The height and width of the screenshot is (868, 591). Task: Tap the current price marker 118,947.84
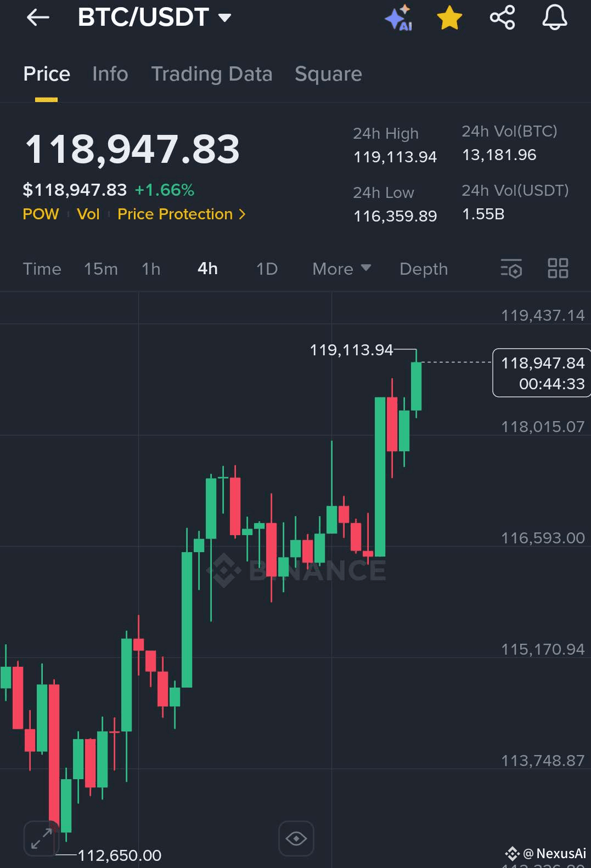click(x=542, y=373)
